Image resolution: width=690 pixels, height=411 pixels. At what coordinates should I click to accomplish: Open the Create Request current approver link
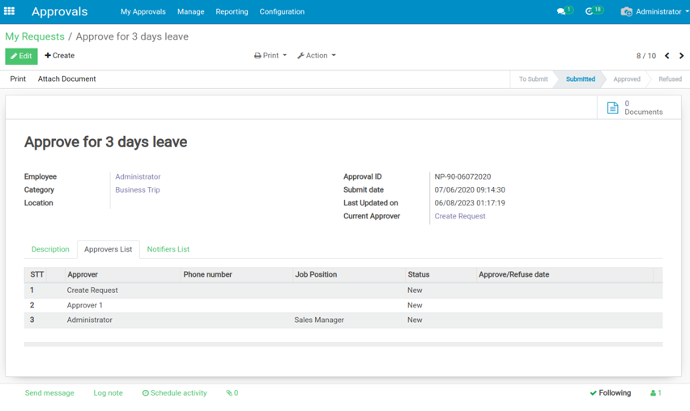(x=460, y=216)
